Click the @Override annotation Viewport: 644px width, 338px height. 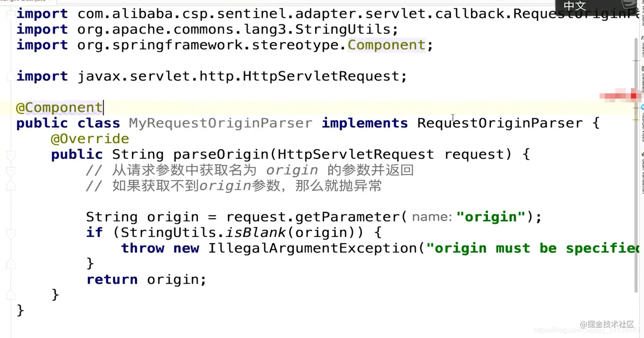click(90, 139)
